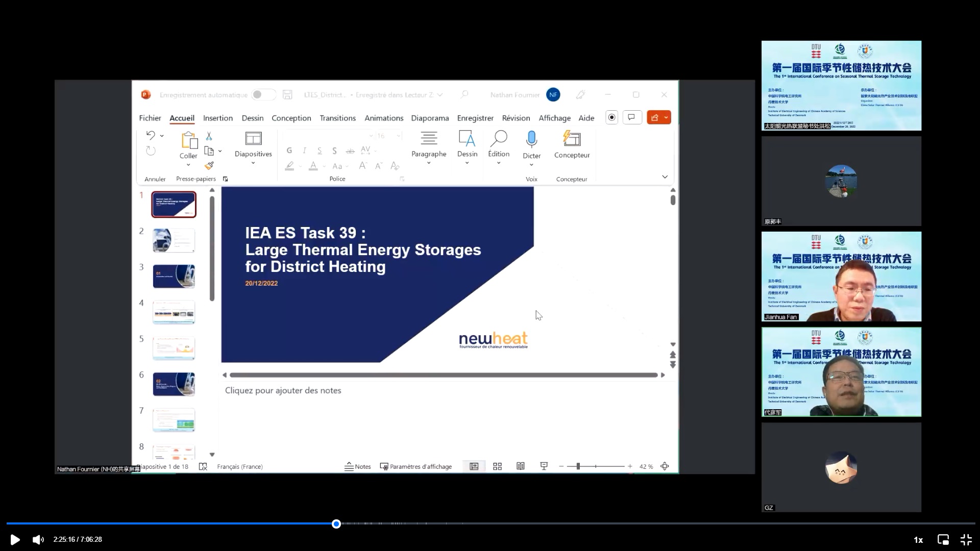980x551 pixels.
Task: Mute the video player volume
Action: pyautogui.click(x=38, y=539)
